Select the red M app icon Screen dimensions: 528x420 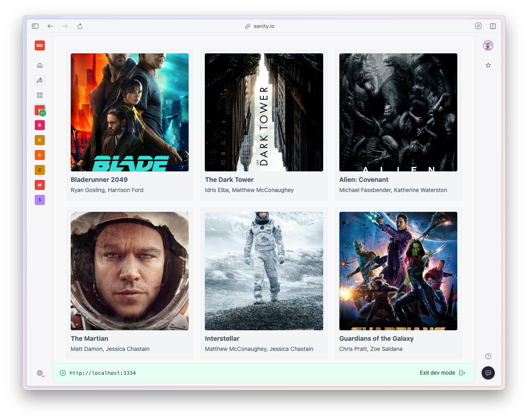[40, 185]
